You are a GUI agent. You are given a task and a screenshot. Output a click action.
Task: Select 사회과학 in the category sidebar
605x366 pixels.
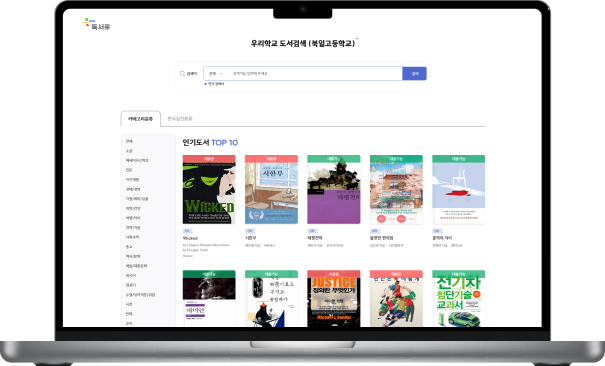[132, 237]
